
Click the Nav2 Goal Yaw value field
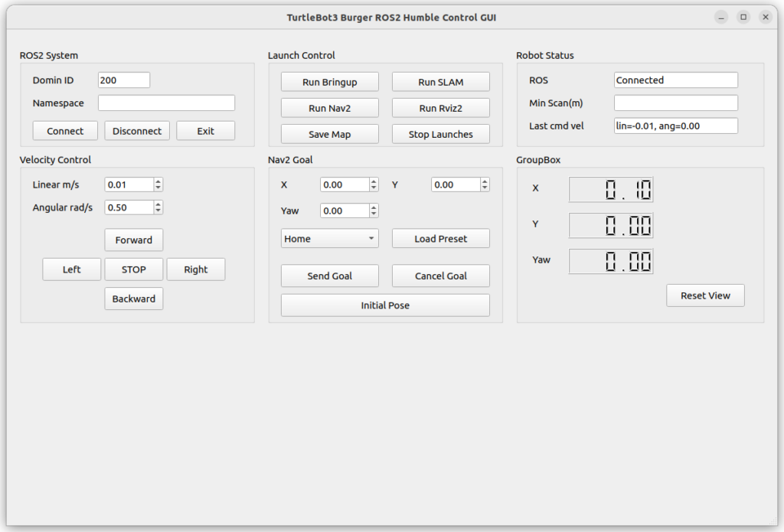point(345,211)
